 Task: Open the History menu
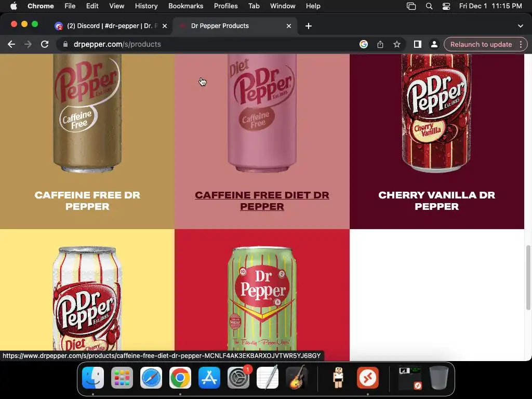[x=146, y=6]
